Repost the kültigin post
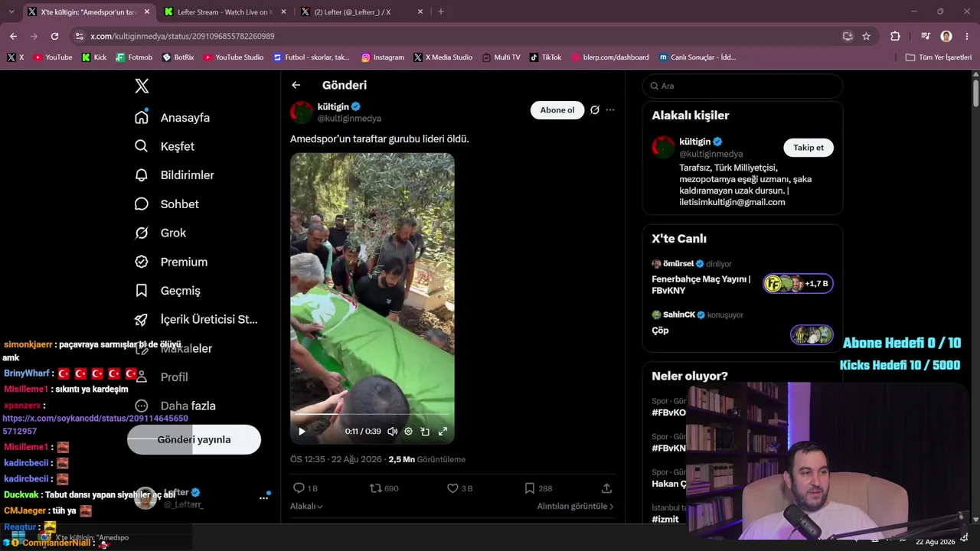 coord(375,488)
